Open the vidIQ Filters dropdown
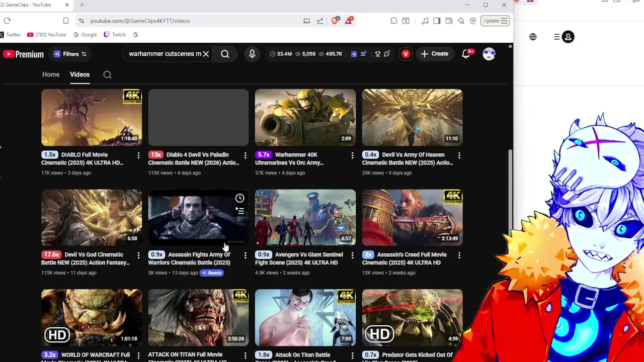This screenshot has height=362, width=644. point(70,54)
